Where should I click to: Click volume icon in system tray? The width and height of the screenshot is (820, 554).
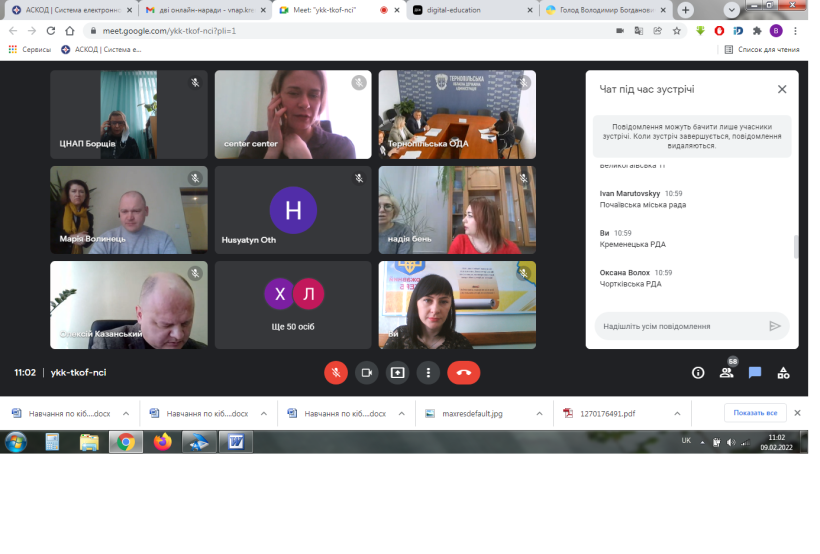coord(731,443)
